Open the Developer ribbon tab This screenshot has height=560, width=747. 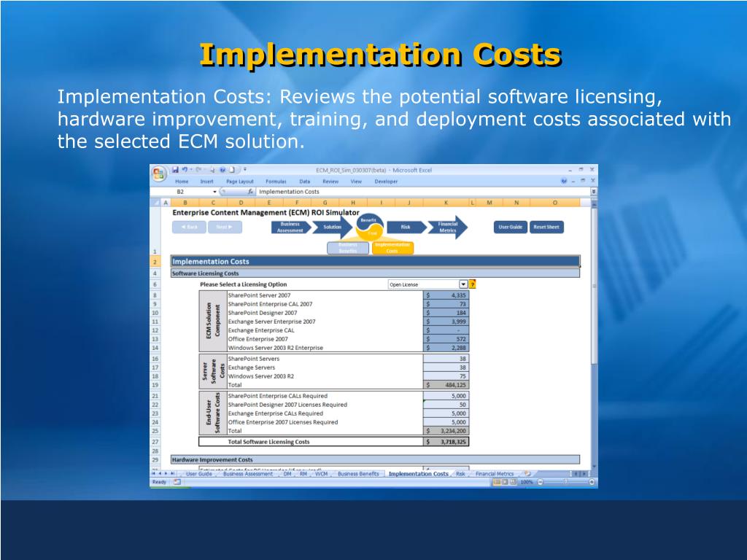point(386,182)
